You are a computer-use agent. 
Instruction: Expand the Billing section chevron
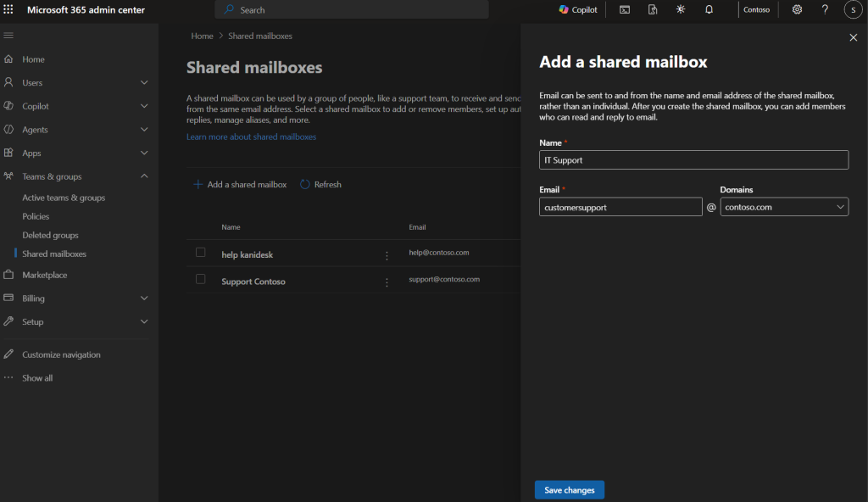(x=144, y=298)
